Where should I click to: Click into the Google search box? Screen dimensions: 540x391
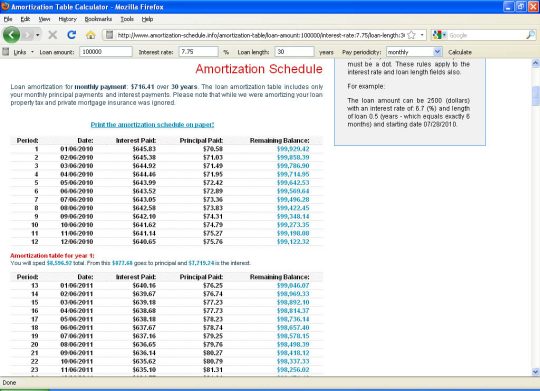(486, 35)
